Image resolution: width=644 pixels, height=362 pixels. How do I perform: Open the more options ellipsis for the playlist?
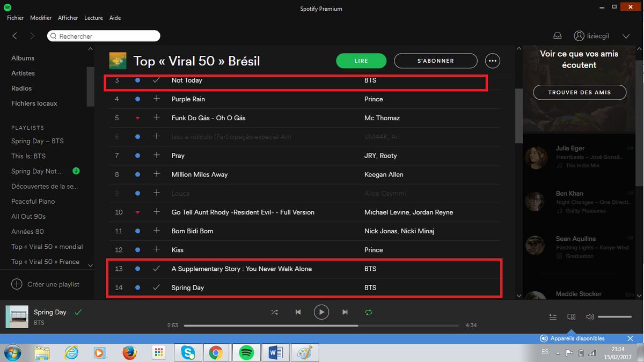click(x=493, y=61)
